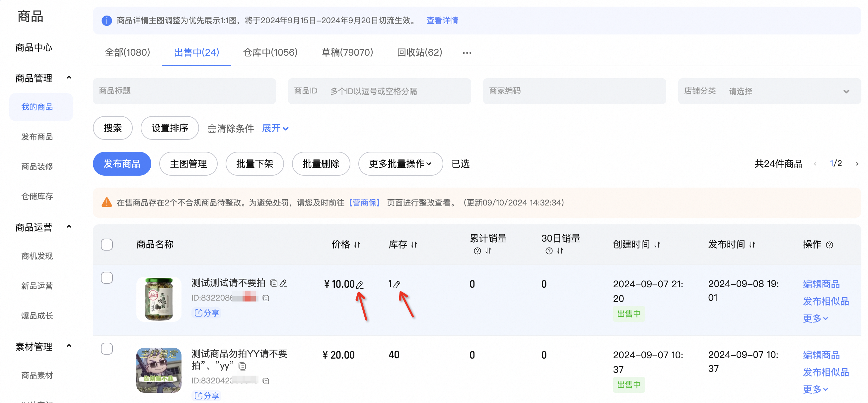This screenshot has width=868, height=403.
Task: Open 商品装修 in sidebar
Action: (x=37, y=167)
